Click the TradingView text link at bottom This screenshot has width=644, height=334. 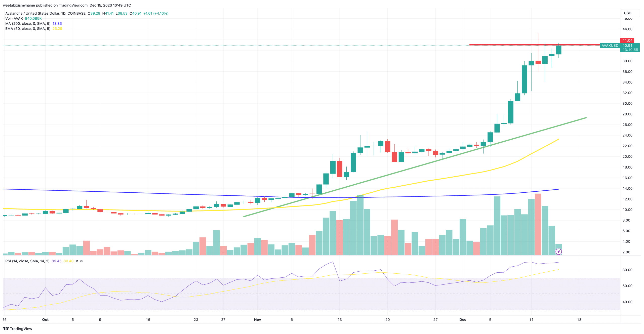click(x=21, y=329)
